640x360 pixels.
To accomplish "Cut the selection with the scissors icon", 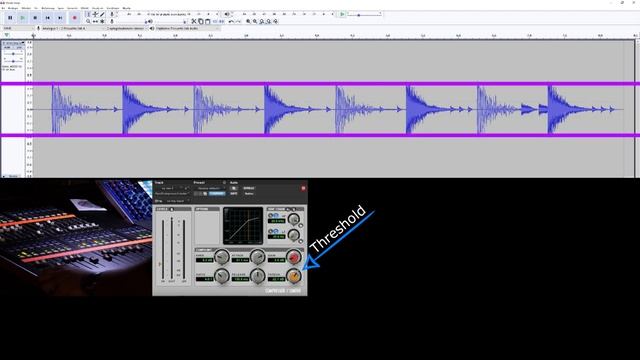I will [x=194, y=21].
